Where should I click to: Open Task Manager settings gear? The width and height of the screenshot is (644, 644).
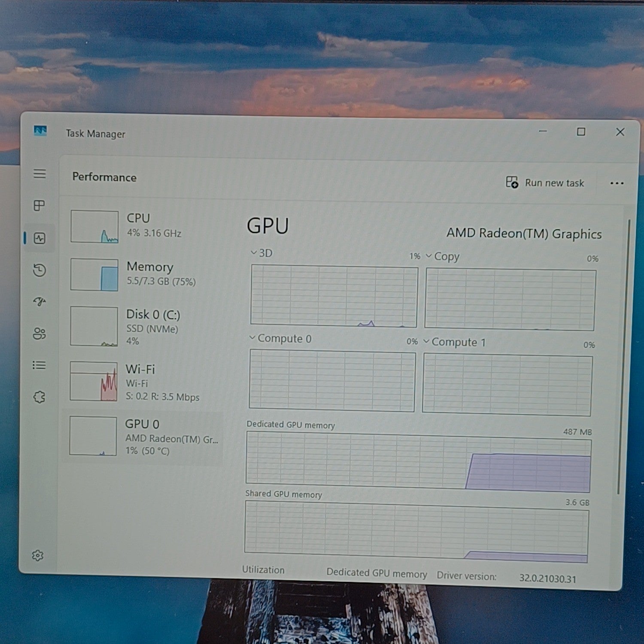coord(38,556)
